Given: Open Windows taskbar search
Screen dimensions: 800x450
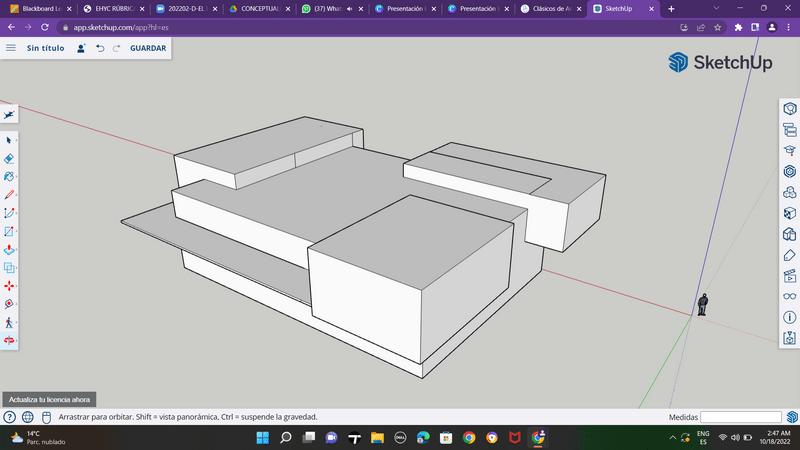Looking at the screenshot, I should [286, 438].
